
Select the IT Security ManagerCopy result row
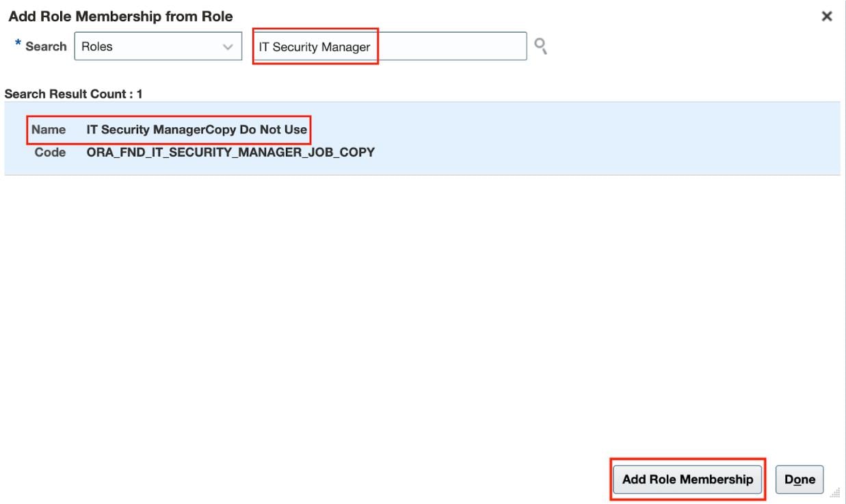tap(421, 140)
